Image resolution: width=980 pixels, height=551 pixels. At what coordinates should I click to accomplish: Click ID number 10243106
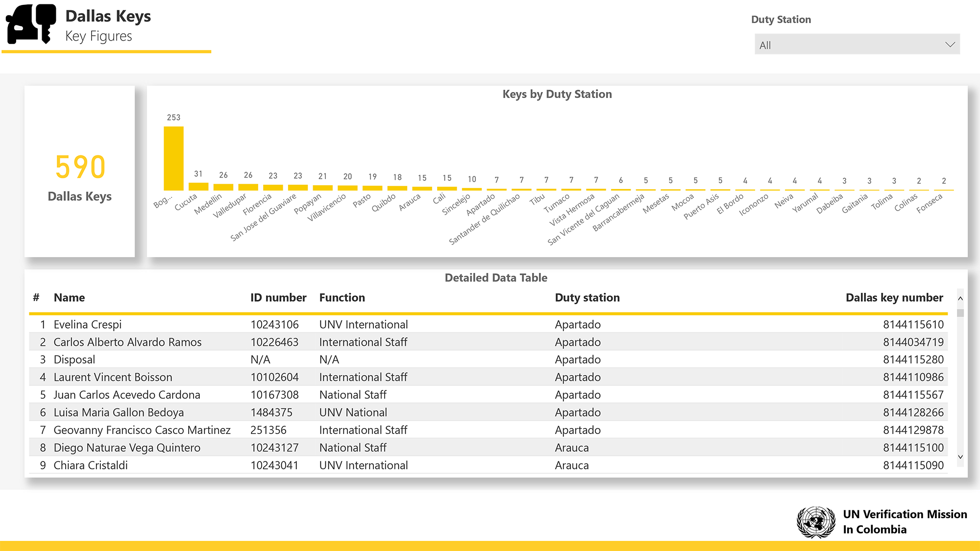(274, 325)
